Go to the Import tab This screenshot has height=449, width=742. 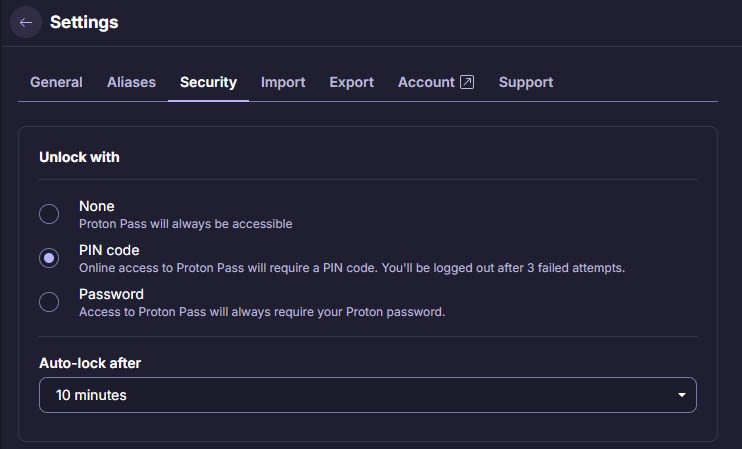pyautogui.click(x=283, y=82)
